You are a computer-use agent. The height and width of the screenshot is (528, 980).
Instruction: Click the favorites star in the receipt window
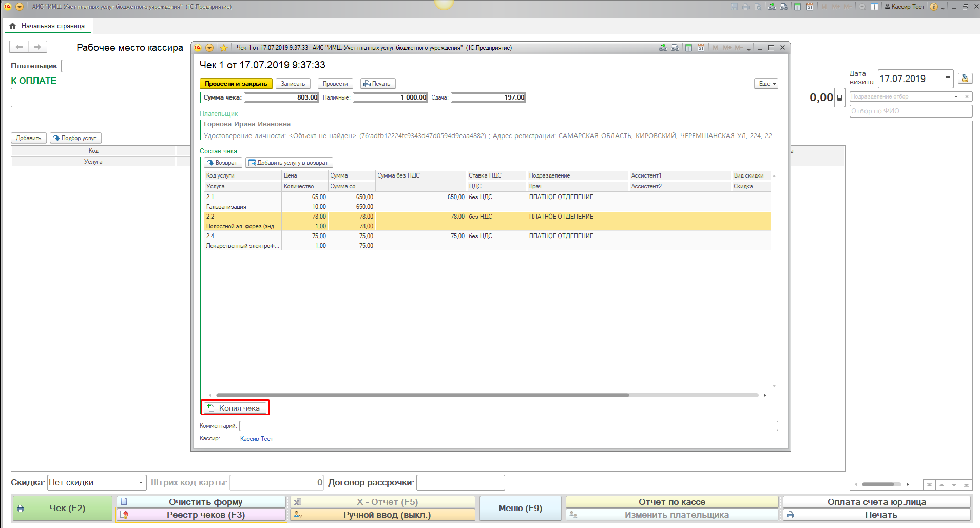tap(224, 48)
